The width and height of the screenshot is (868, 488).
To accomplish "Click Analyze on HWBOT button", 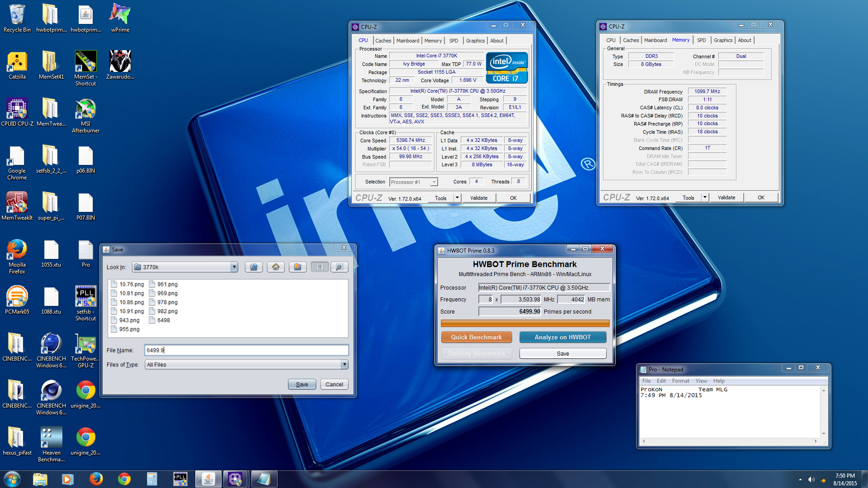I will 563,337.
